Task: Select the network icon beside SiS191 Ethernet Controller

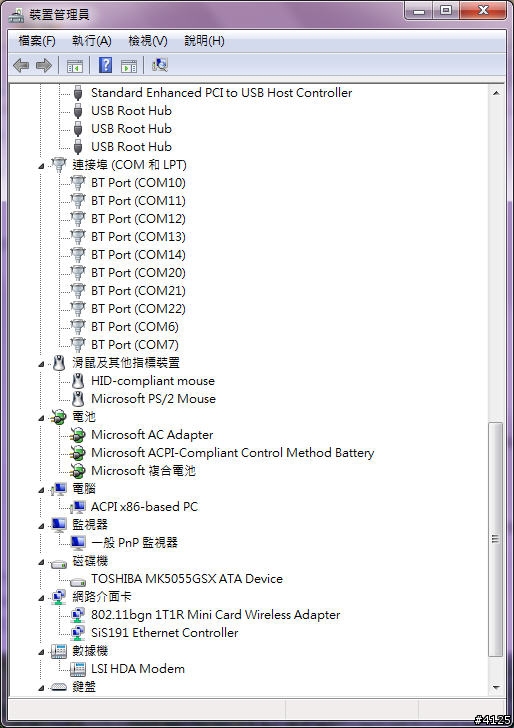Action: click(78, 633)
